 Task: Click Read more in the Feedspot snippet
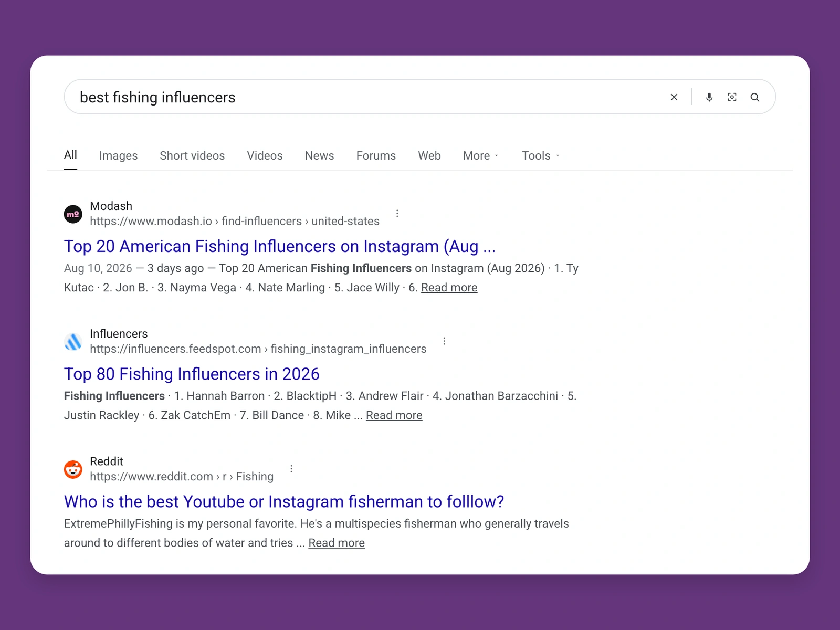coord(394,415)
